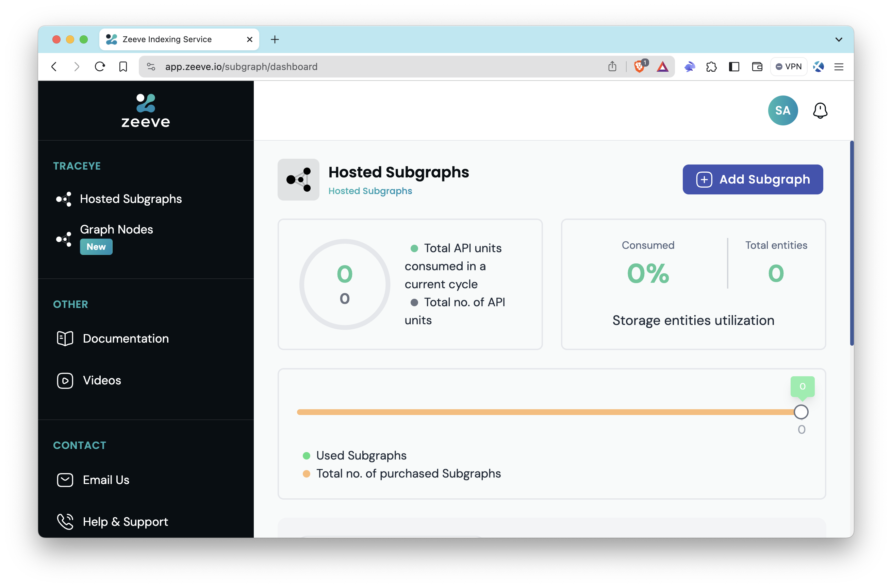Click the total API units donut chart
The width and height of the screenshot is (892, 588).
[x=344, y=283]
